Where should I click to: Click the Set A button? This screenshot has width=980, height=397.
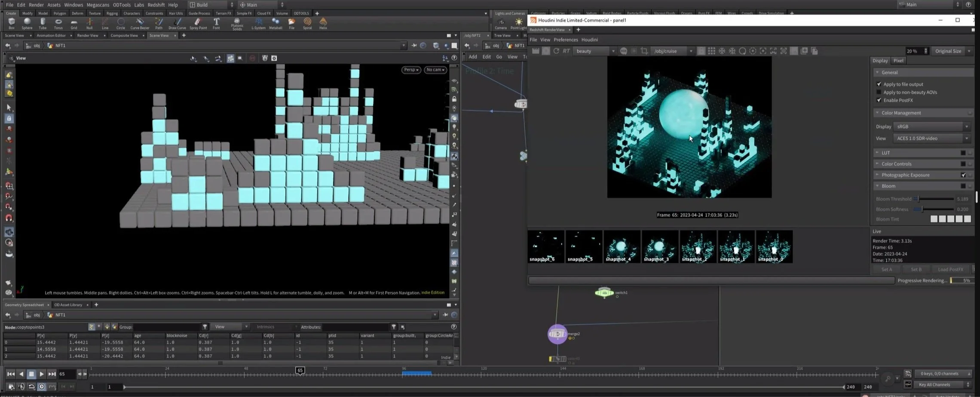(887, 269)
